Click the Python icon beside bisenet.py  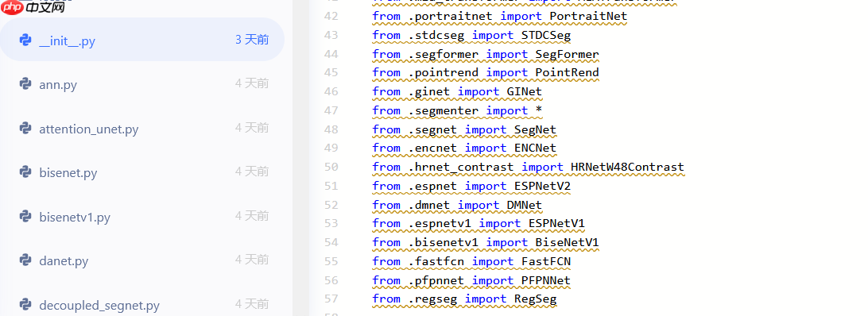coord(25,172)
